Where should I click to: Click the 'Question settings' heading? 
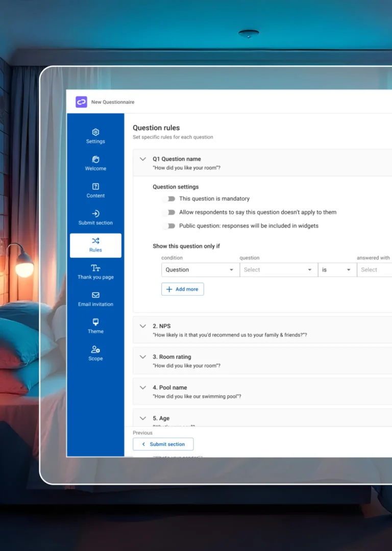pyautogui.click(x=176, y=187)
